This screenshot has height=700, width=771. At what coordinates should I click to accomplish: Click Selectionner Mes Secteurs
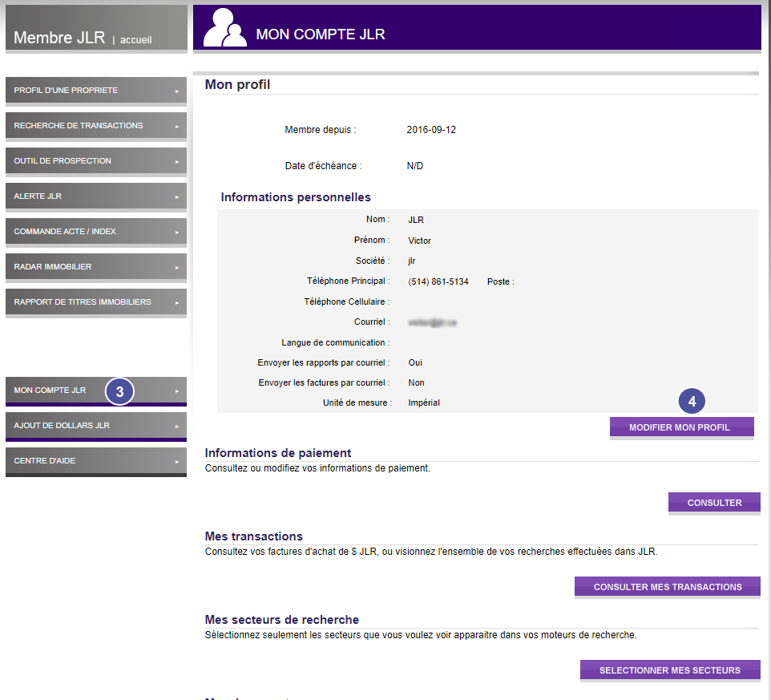tap(669, 670)
